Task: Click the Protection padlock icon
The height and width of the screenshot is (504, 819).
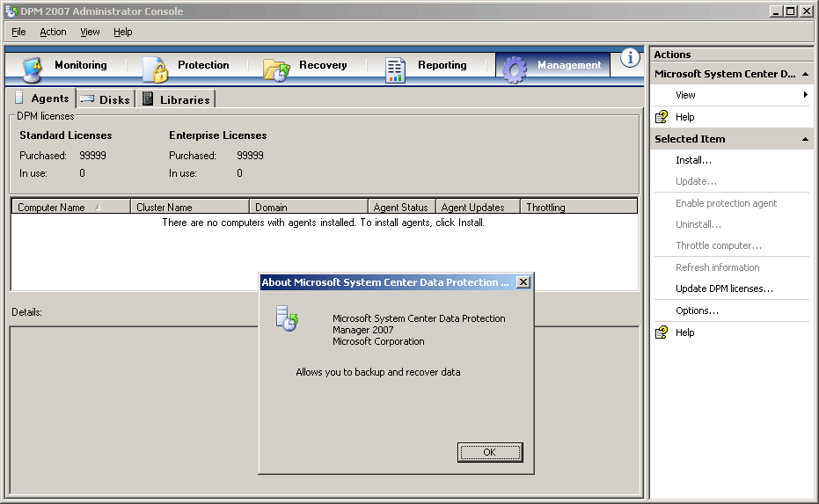Action: point(155,69)
